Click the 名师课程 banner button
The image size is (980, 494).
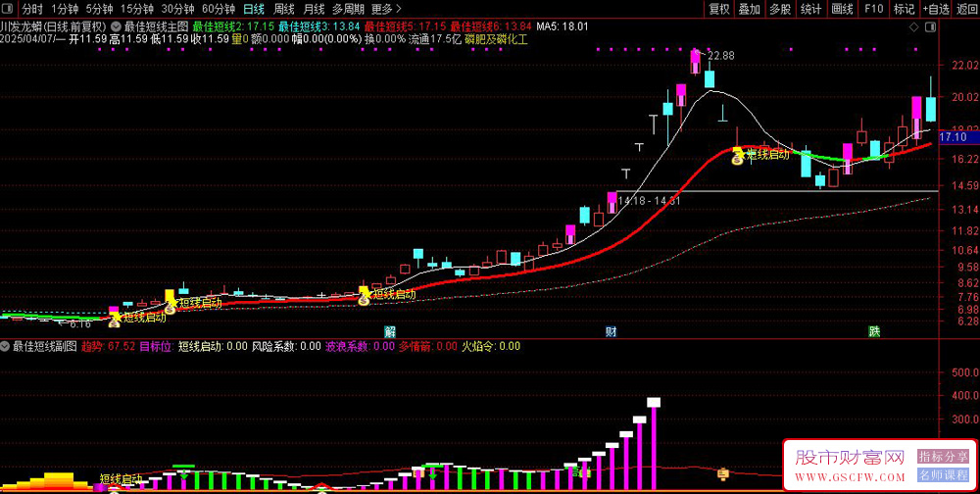click(x=943, y=474)
